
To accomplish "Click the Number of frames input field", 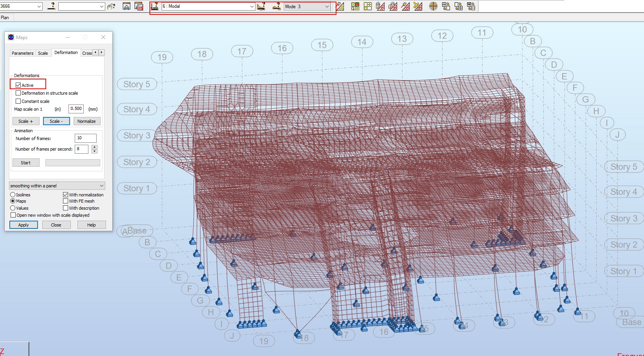I will pyautogui.click(x=85, y=138).
